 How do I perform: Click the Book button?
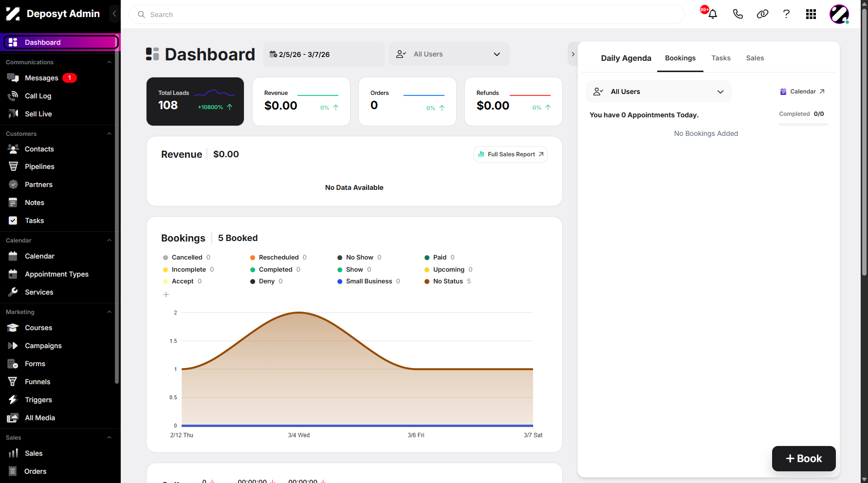click(804, 459)
